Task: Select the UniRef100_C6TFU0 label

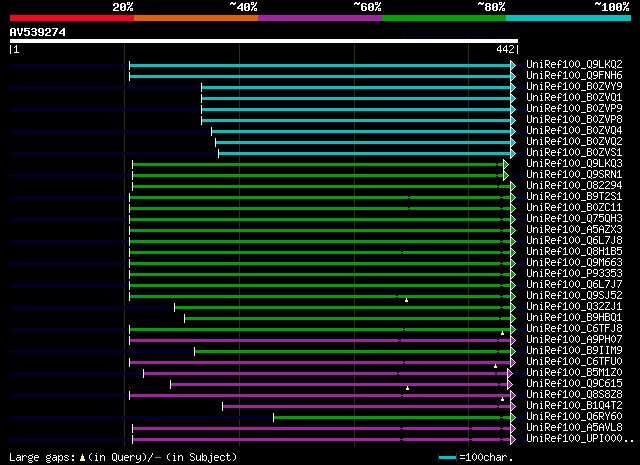Action: click(574, 362)
